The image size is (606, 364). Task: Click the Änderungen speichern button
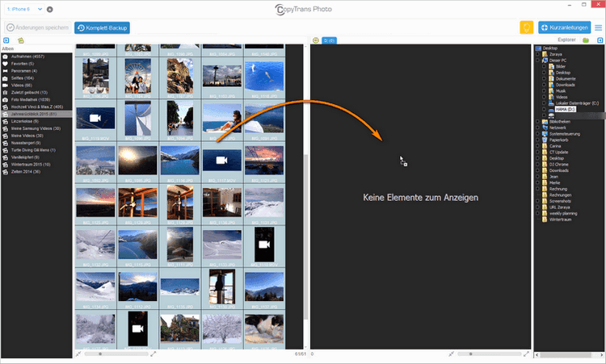coord(38,27)
